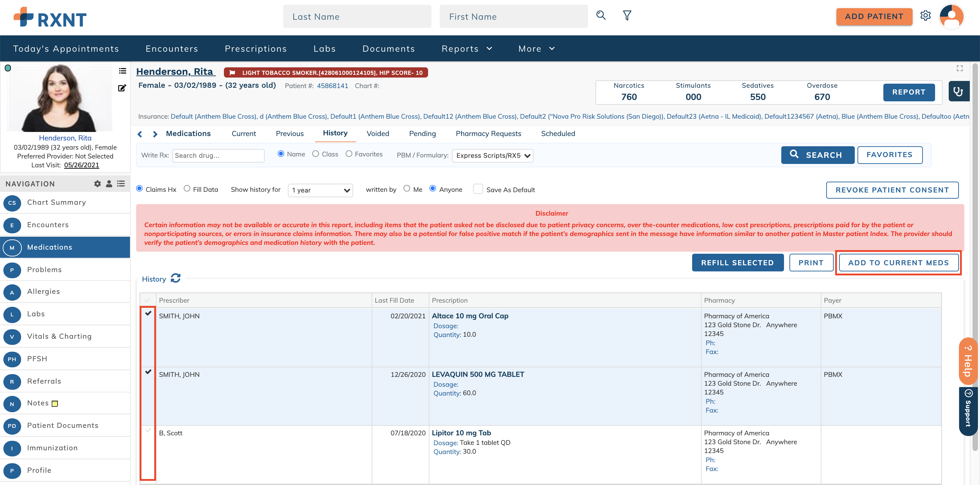Refresh the History list
This screenshot has width=980, height=485.
[x=175, y=279]
